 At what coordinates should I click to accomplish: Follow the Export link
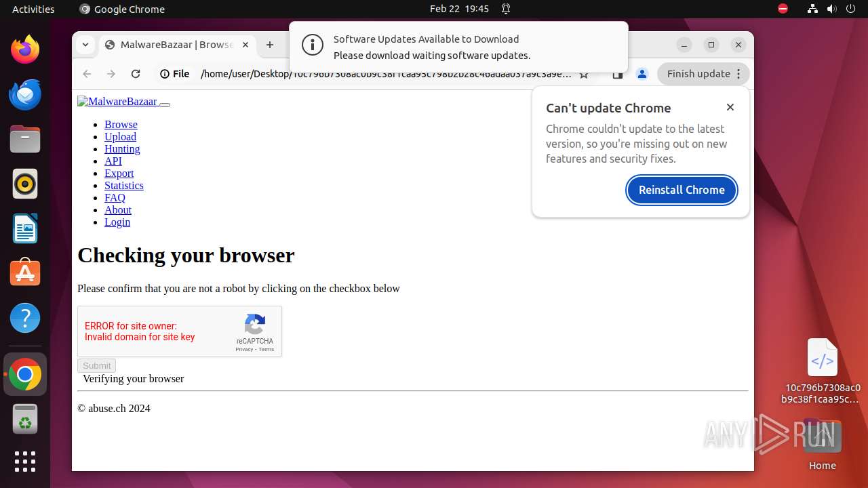119,173
